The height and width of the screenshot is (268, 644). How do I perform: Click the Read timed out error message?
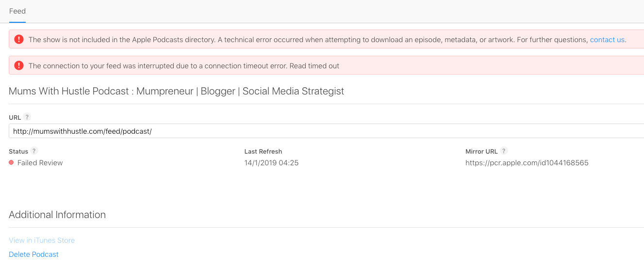click(183, 66)
